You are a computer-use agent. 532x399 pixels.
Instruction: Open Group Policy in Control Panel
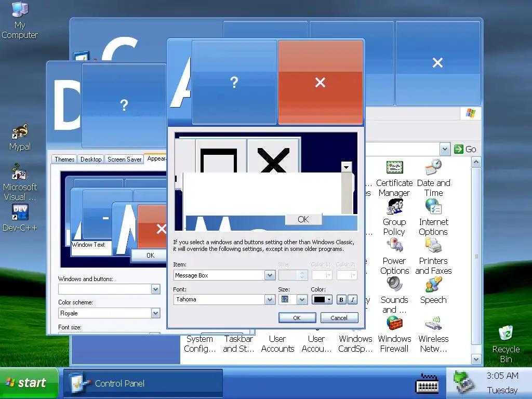394,218
